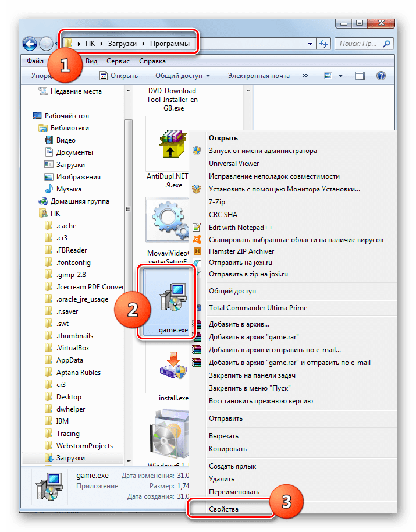Open the Вид menu
The image size is (416, 532).
coord(91,61)
